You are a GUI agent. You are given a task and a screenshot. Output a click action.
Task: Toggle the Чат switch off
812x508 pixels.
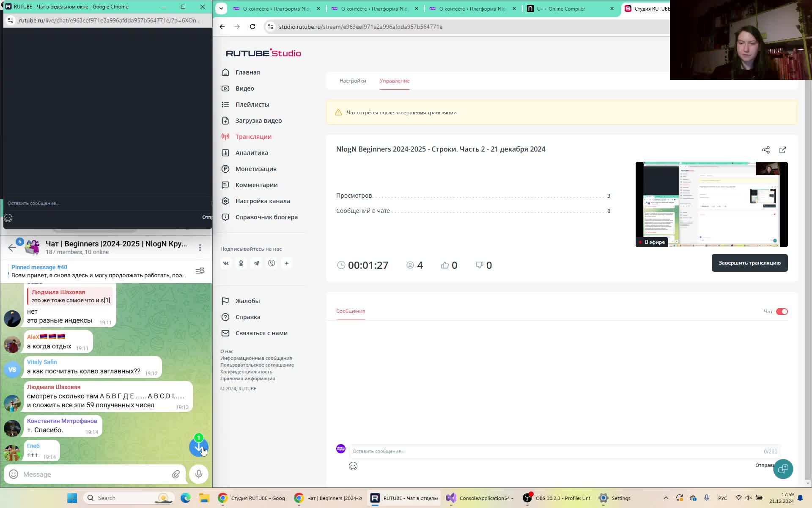click(x=782, y=312)
